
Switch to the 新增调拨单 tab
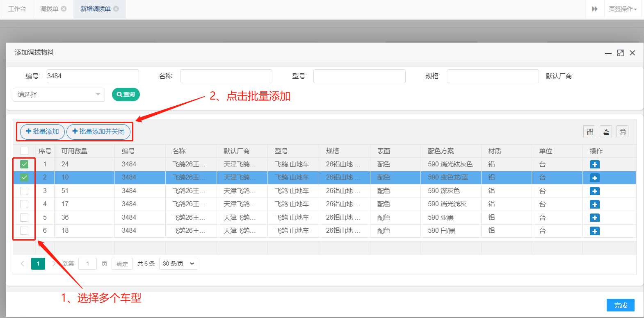click(95, 9)
